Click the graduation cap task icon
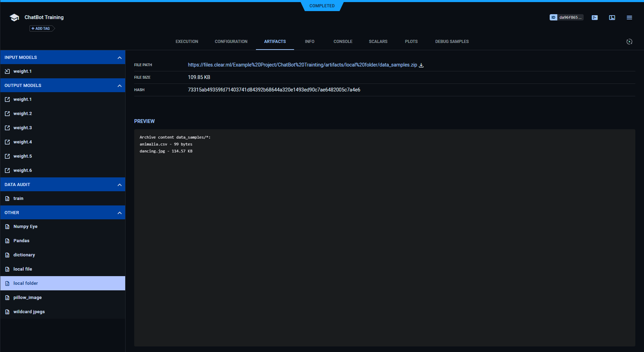Image resolution: width=644 pixels, height=352 pixels. [x=14, y=18]
